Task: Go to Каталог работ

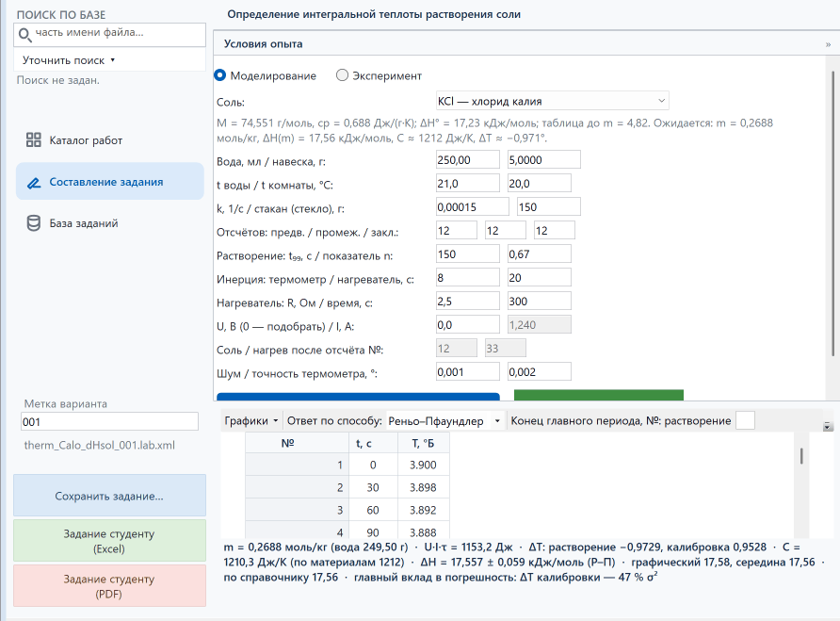Action: (110, 140)
